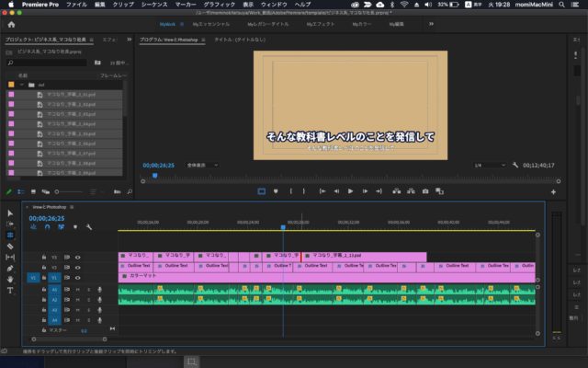588x368 pixels.
Task: Select the Hand tool
Action: [10, 279]
